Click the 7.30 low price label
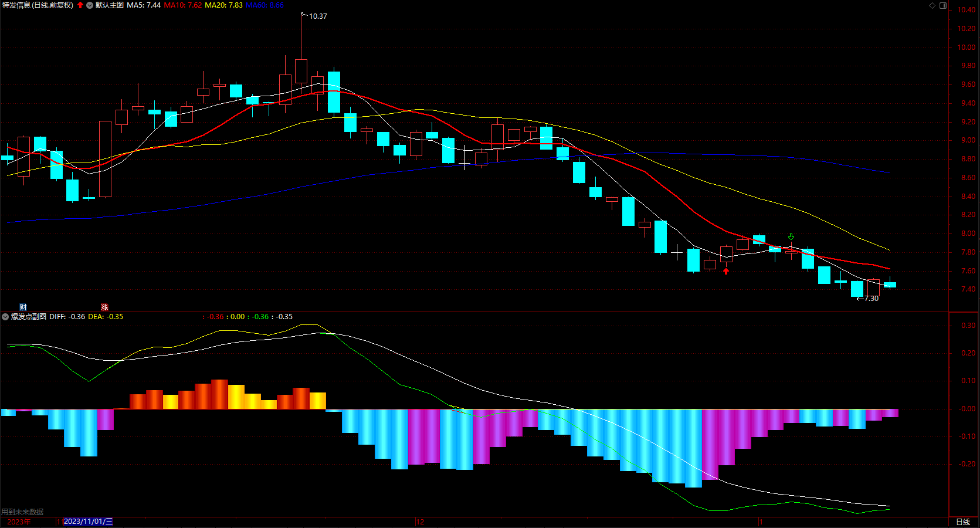 (x=872, y=299)
